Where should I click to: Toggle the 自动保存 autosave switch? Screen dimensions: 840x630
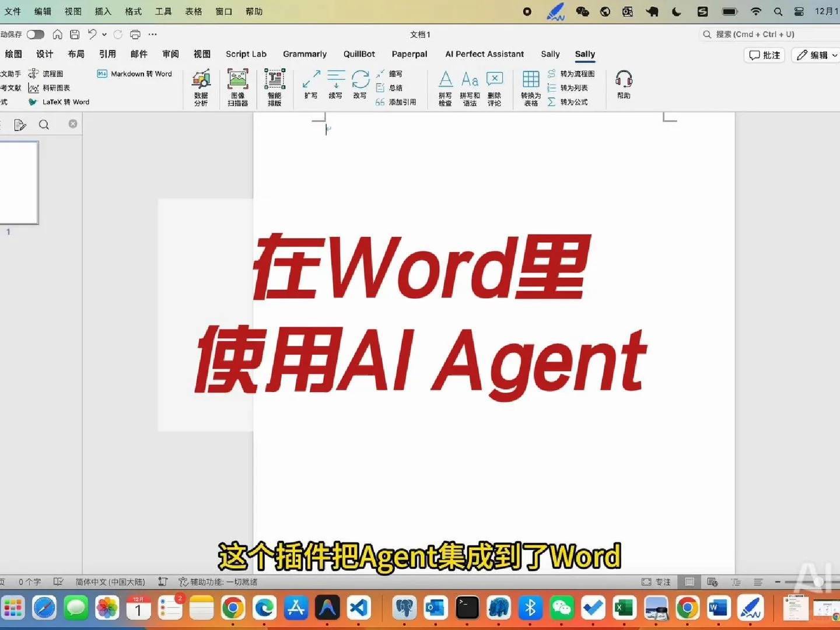pos(35,34)
